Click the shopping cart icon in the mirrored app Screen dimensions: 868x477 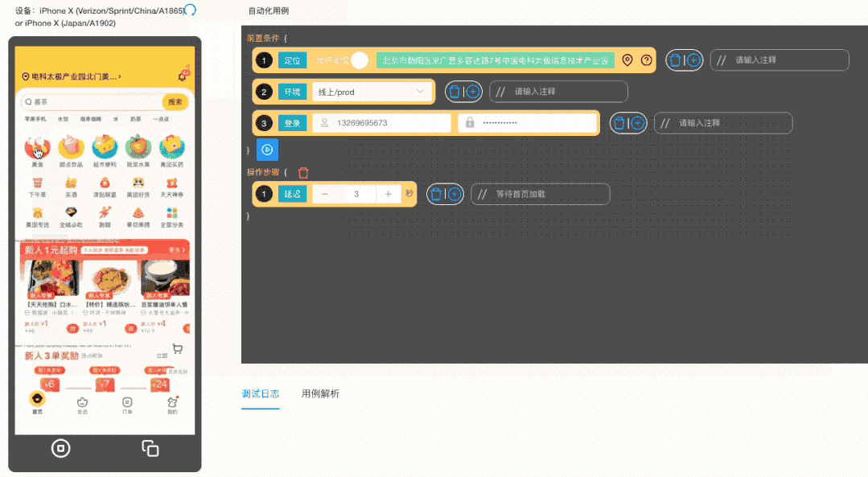point(177,348)
